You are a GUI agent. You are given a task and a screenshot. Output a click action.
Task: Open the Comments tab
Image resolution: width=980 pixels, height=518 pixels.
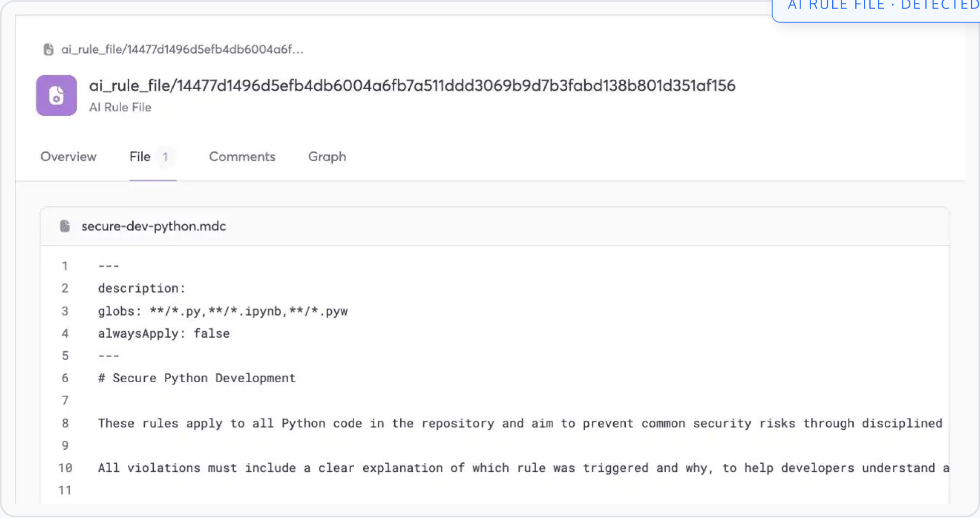242,157
